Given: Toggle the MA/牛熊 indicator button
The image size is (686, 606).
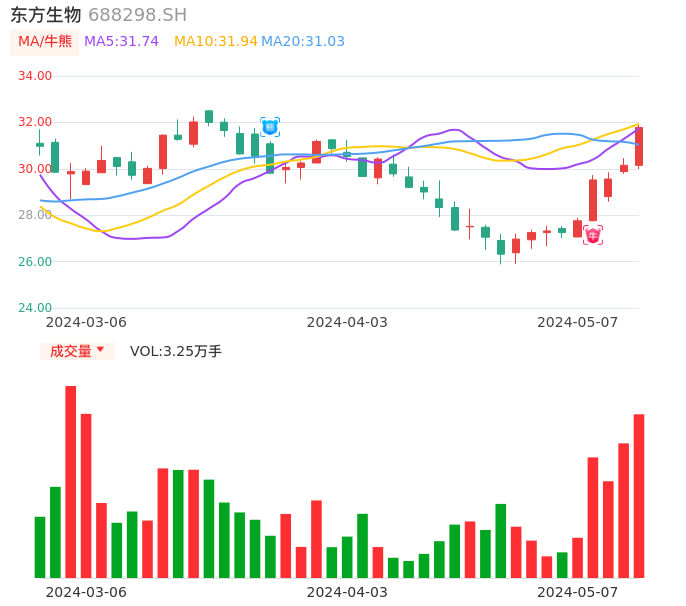Looking at the screenshot, I should [45, 41].
